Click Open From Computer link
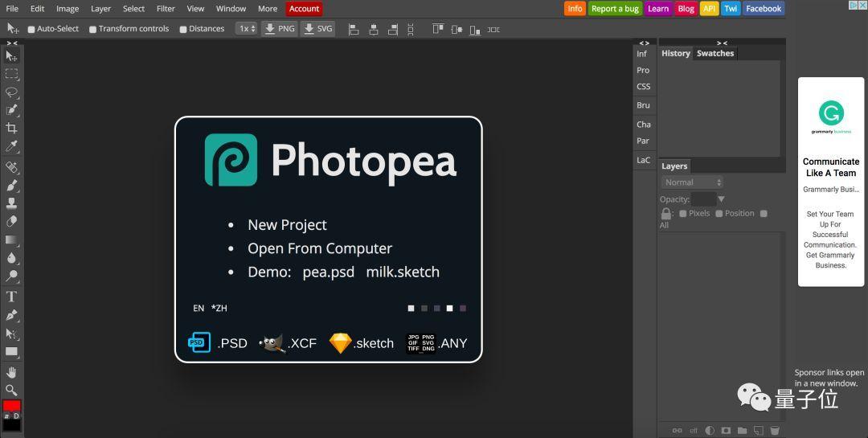868x438 pixels. point(320,248)
